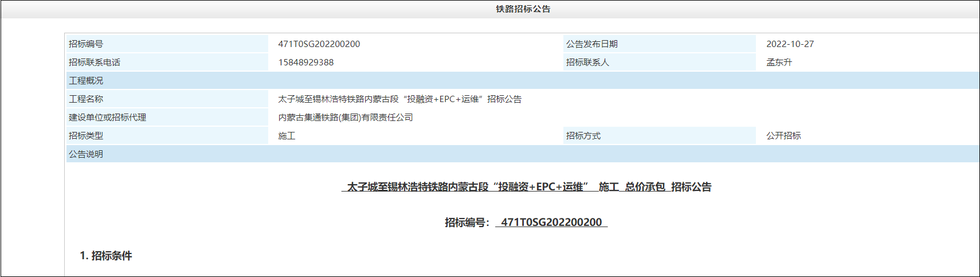Click the 招标类型 value 施工
Viewport: 980px width, 277px height.
287,136
